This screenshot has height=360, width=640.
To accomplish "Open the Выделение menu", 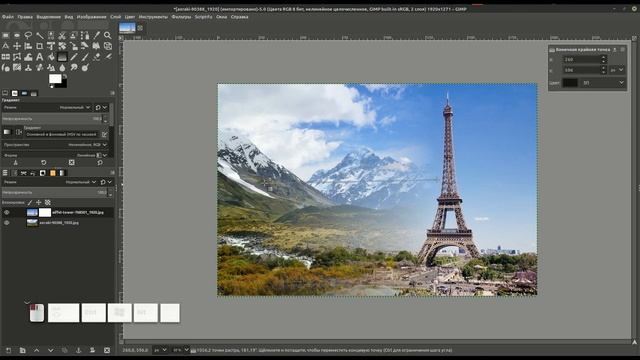I will click(x=49, y=17).
